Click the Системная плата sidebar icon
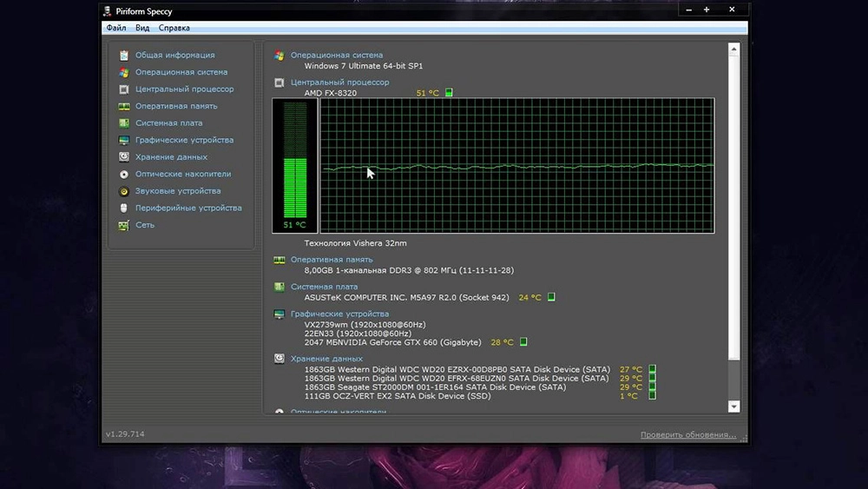 pos(124,123)
